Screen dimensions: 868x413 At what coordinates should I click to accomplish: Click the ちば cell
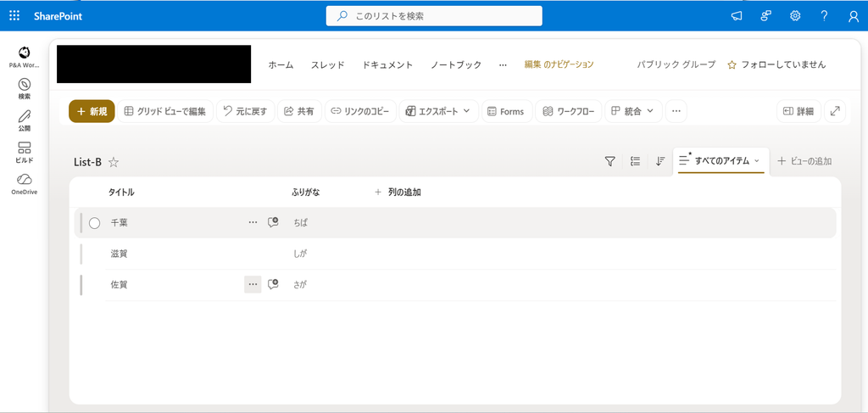point(301,222)
